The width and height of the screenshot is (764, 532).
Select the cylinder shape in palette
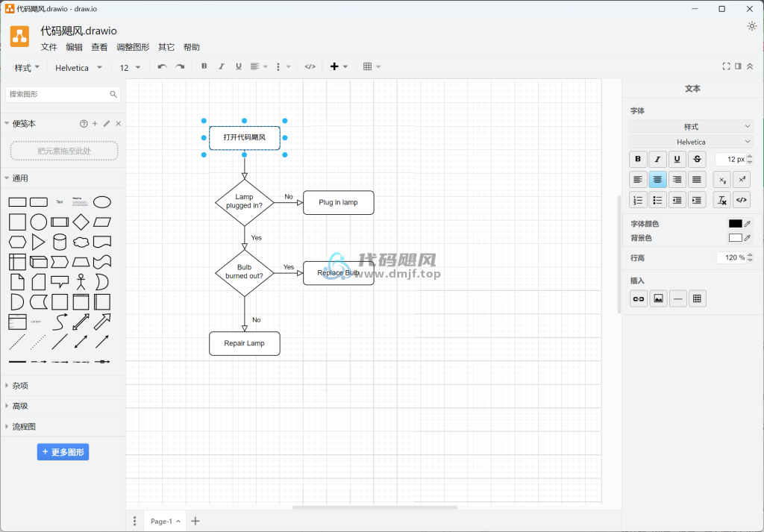click(60, 242)
